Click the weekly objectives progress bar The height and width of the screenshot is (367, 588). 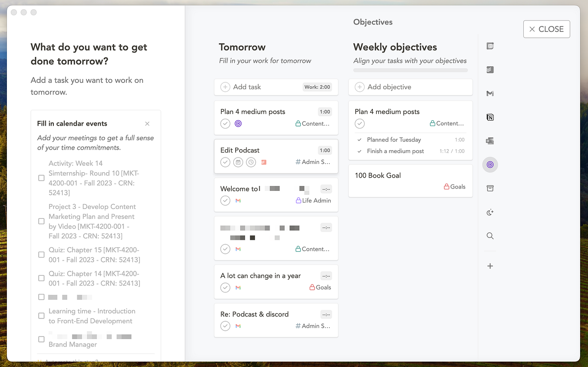[x=410, y=71]
